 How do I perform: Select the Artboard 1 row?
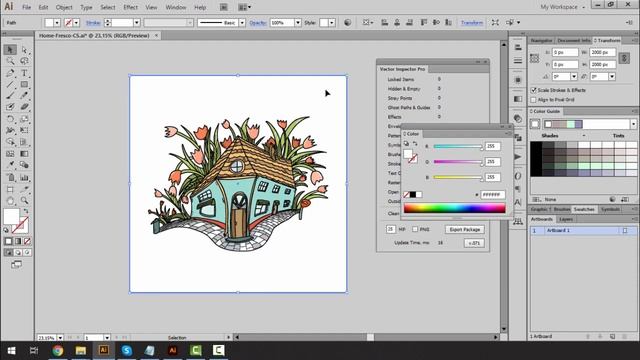583,231
